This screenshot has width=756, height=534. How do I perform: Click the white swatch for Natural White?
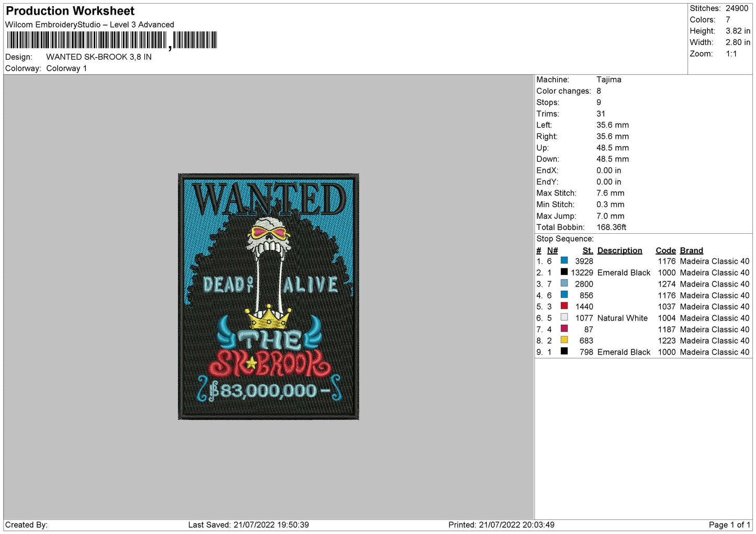point(564,317)
